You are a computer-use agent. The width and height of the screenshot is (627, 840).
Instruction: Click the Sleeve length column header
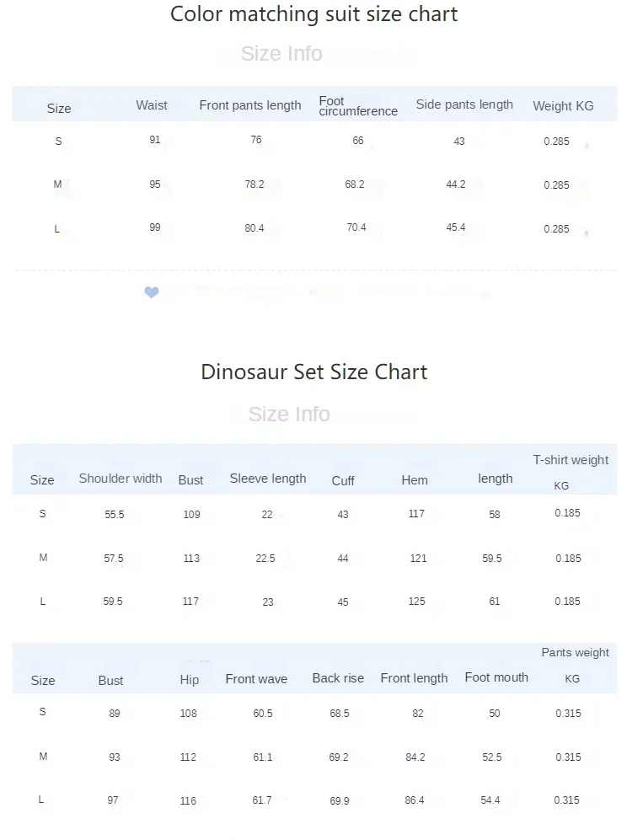(x=268, y=479)
